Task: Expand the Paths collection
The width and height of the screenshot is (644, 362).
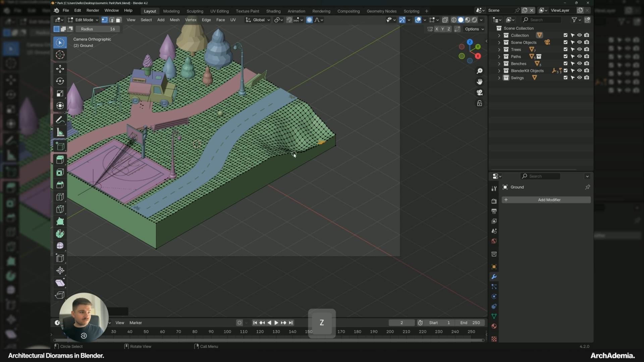Action: [499, 56]
